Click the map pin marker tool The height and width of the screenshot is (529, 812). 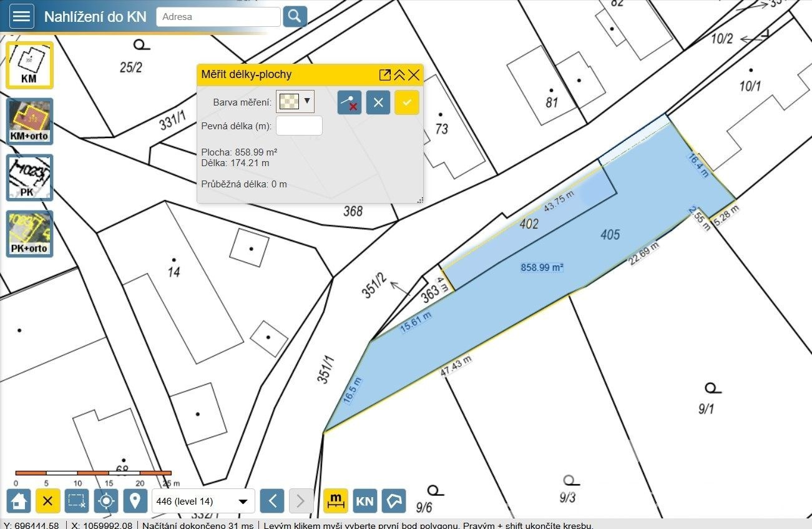pyautogui.click(x=135, y=501)
